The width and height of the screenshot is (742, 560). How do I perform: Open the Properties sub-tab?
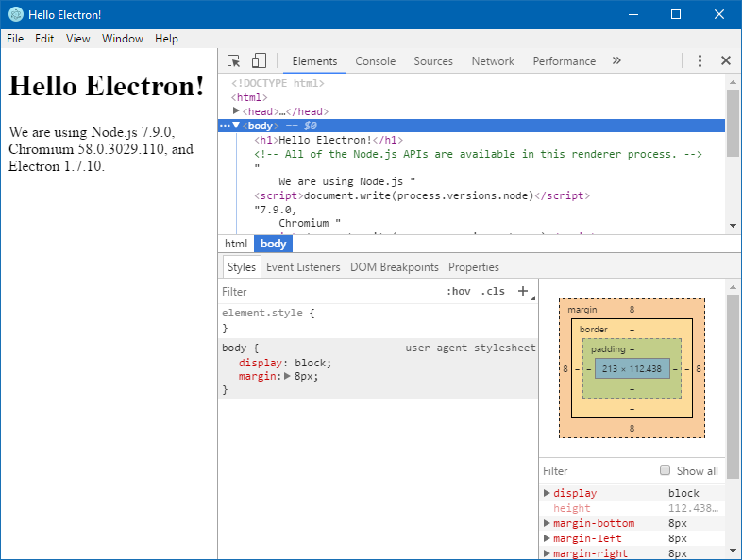(474, 267)
